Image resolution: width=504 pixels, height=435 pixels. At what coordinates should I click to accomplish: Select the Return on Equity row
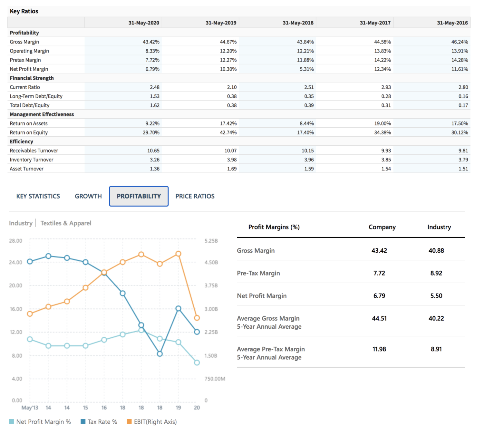[x=29, y=132]
